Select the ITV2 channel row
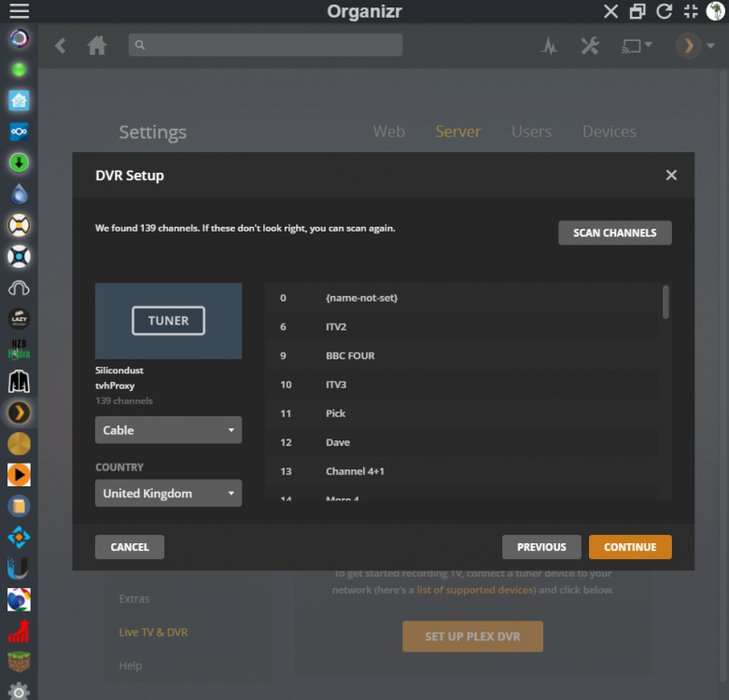Image resolution: width=729 pixels, height=700 pixels. click(x=461, y=327)
